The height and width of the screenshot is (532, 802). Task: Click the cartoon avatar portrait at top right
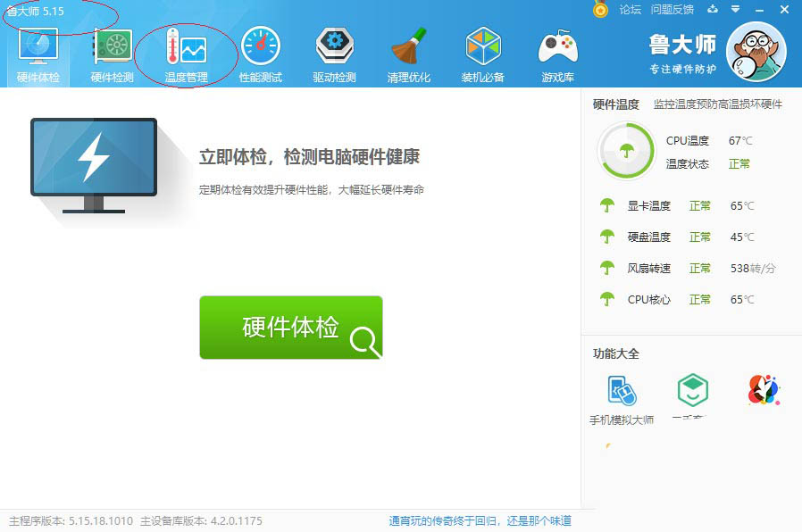click(x=757, y=52)
